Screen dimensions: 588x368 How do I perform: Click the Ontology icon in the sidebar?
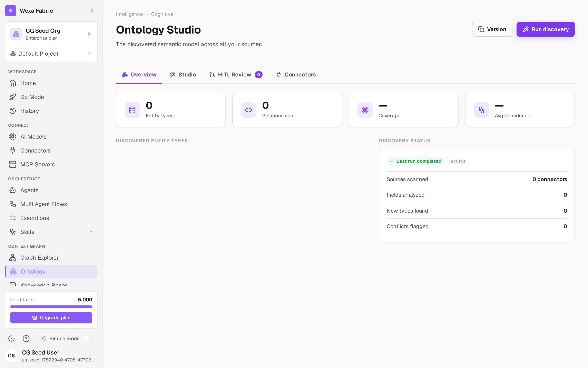pyautogui.click(x=13, y=272)
